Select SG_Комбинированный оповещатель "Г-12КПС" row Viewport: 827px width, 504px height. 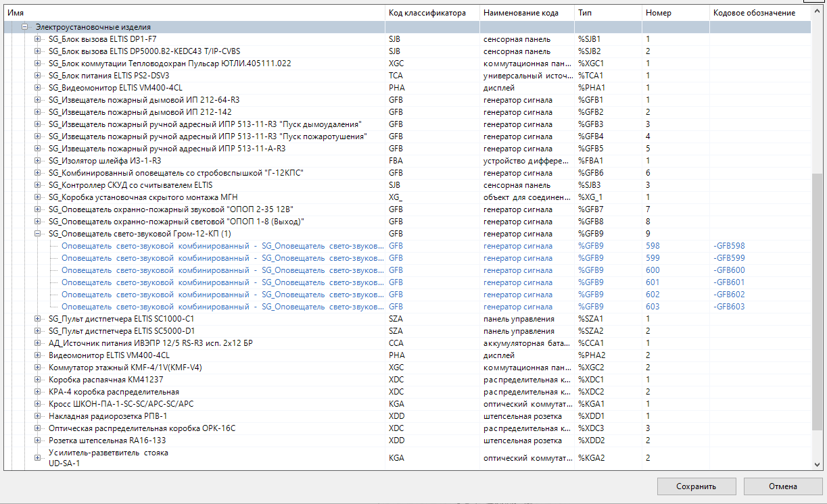point(176,173)
